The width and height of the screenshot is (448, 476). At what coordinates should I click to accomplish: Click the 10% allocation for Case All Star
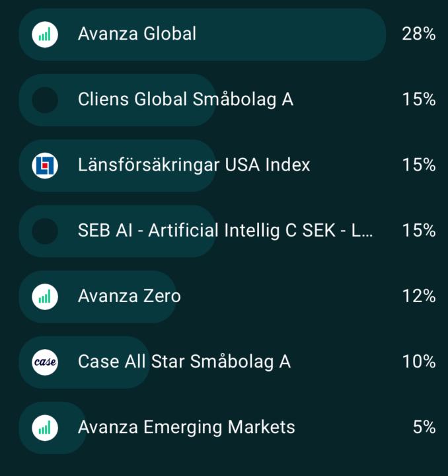(418, 362)
